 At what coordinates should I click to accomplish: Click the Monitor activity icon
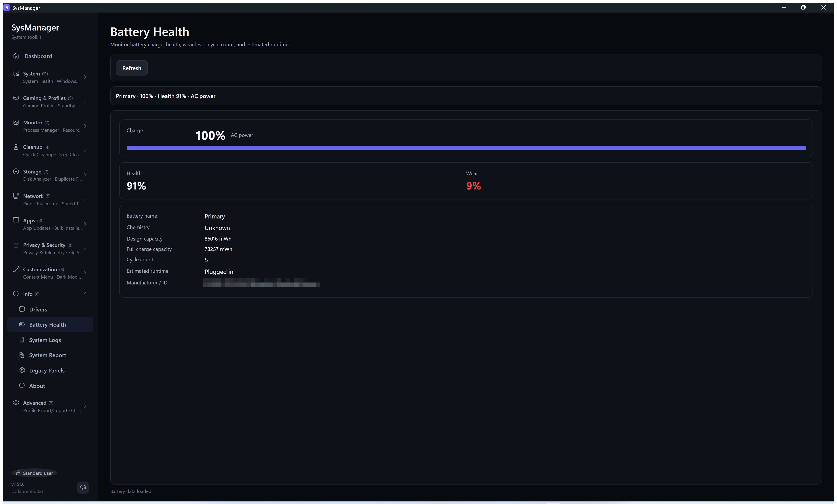[x=16, y=122]
